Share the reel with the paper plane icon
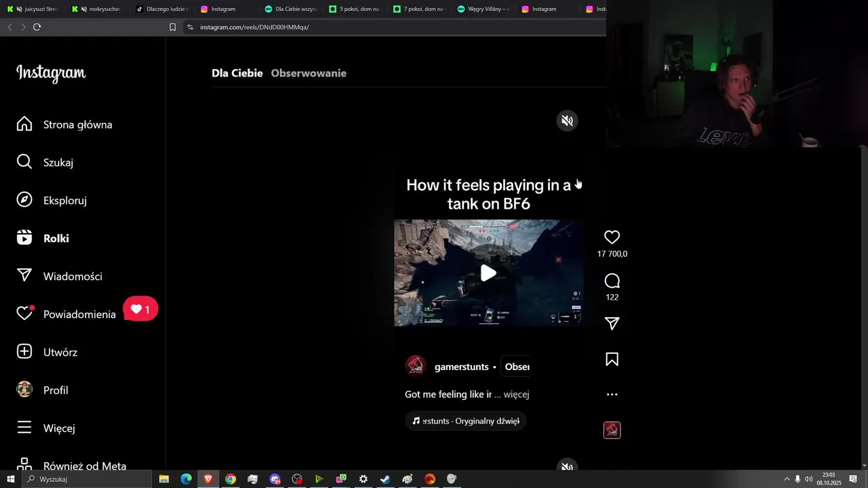 [612, 323]
